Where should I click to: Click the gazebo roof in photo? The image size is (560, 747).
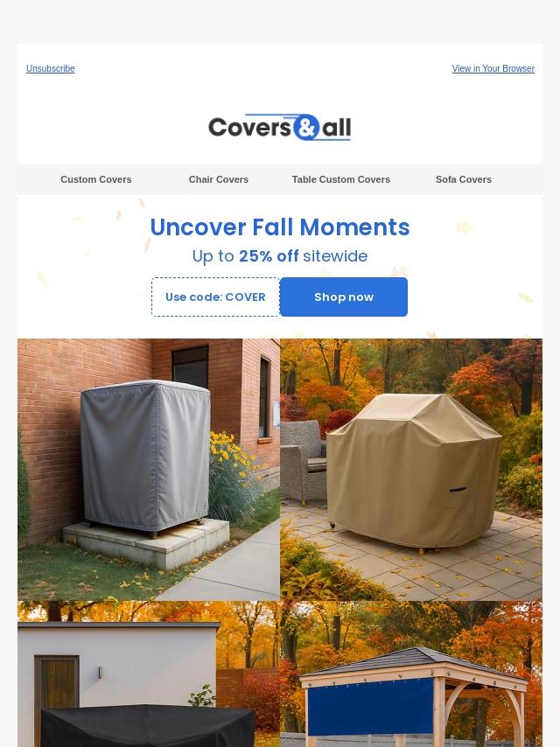(x=415, y=663)
